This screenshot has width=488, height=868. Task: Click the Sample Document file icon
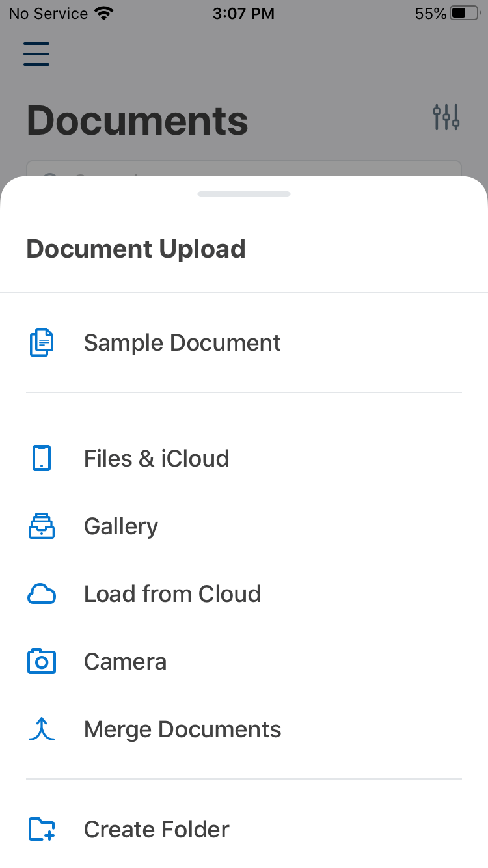42,343
